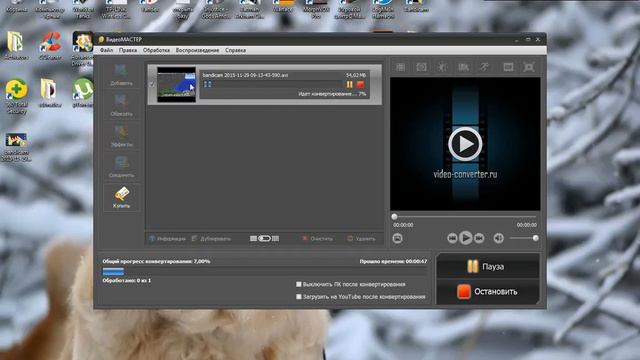The image size is (640, 360).
Task: Click the Информация button under the file list
Action: tap(167, 239)
